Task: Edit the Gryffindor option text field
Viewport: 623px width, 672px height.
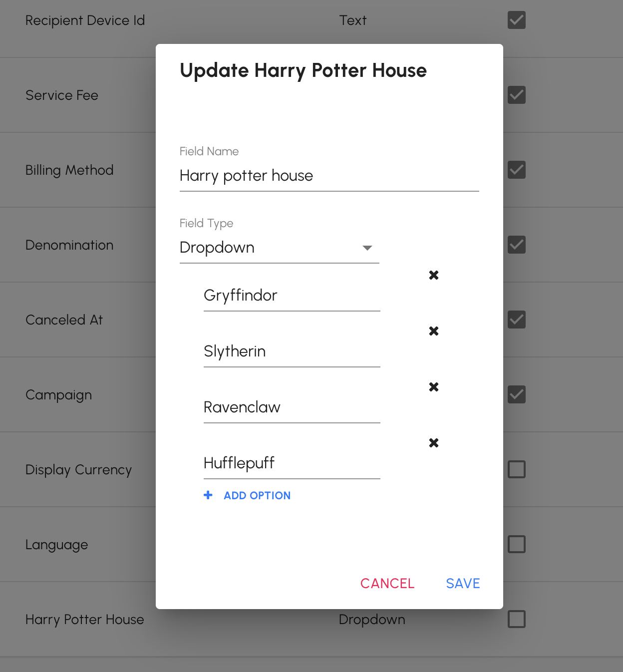Action: pyautogui.click(x=292, y=296)
